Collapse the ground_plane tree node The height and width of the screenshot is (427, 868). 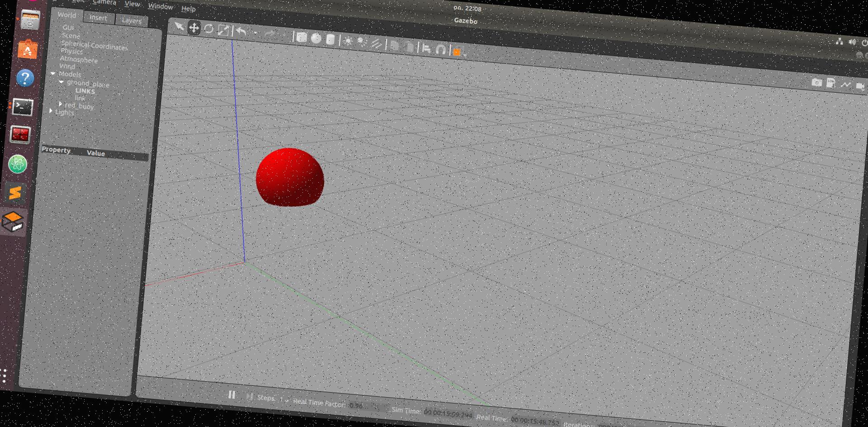point(61,82)
